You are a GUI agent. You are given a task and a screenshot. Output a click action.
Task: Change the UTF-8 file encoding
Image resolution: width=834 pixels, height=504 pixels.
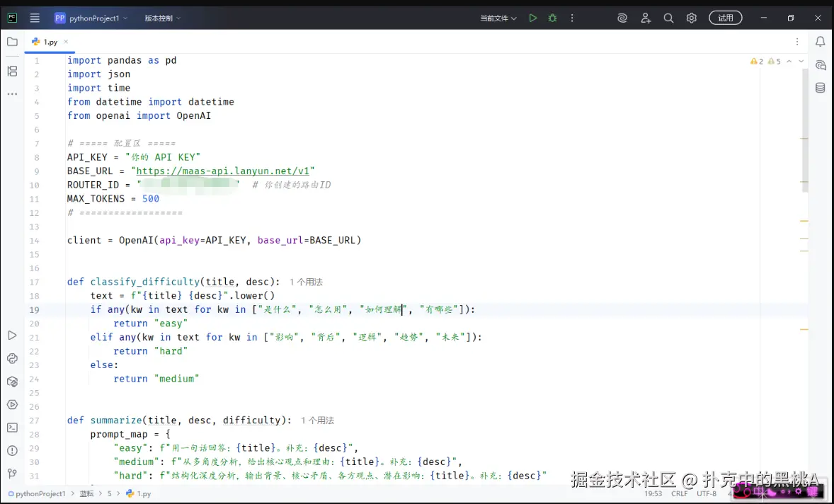707,493
